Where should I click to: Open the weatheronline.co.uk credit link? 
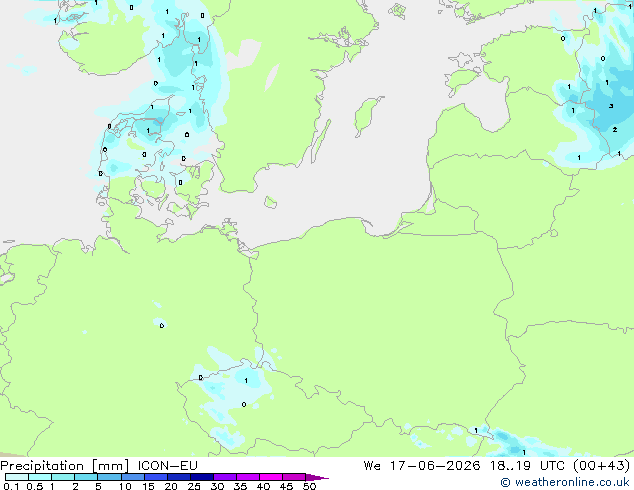[565, 482]
